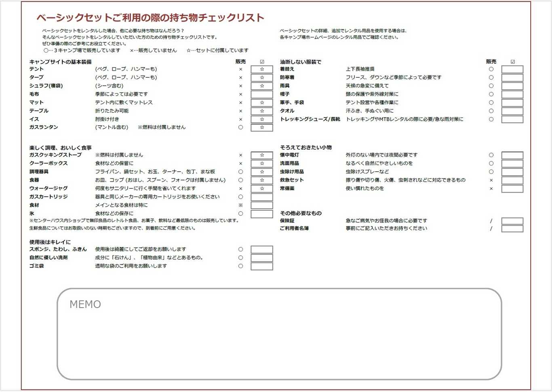Image resolution: width=552 pixels, height=392 pixels.
Task: Select the キャンプサイトの基本装備 section heading
Action: 60,62
